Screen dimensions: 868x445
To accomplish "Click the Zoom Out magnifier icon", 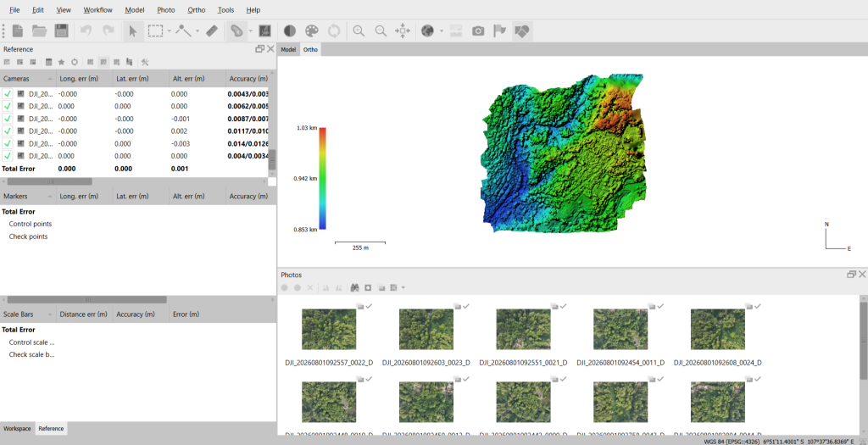I will [381, 31].
